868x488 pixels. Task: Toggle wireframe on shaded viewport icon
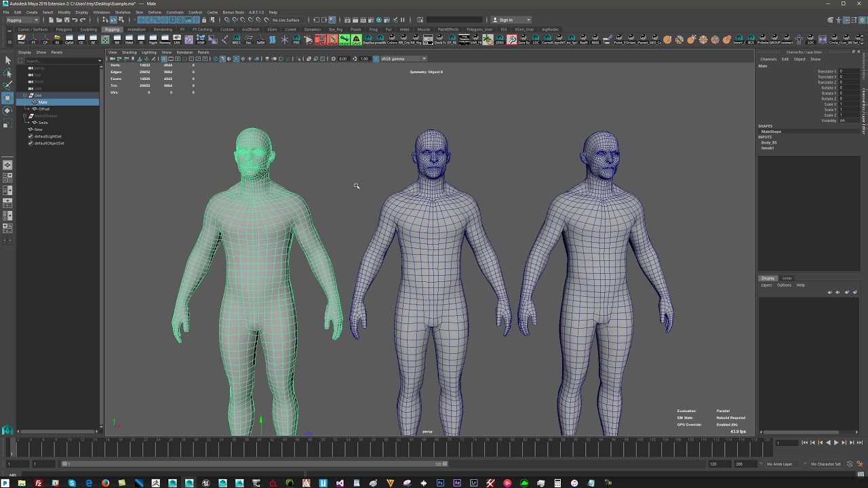click(236, 58)
